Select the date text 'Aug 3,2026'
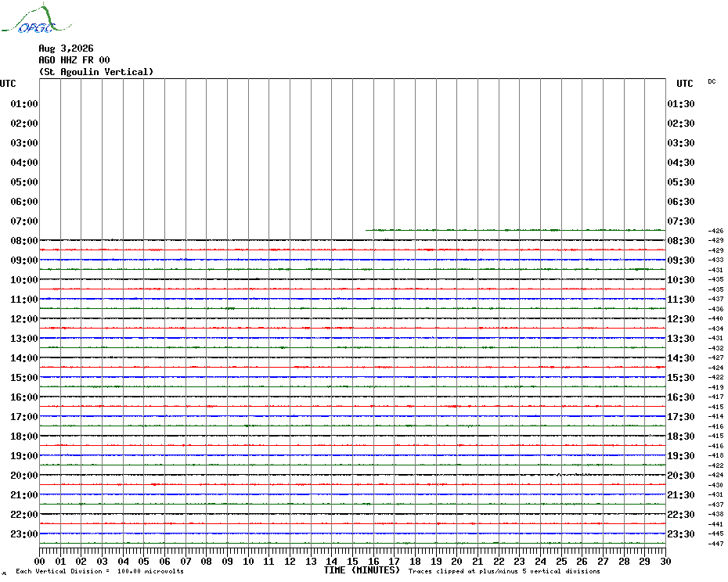 (66, 48)
